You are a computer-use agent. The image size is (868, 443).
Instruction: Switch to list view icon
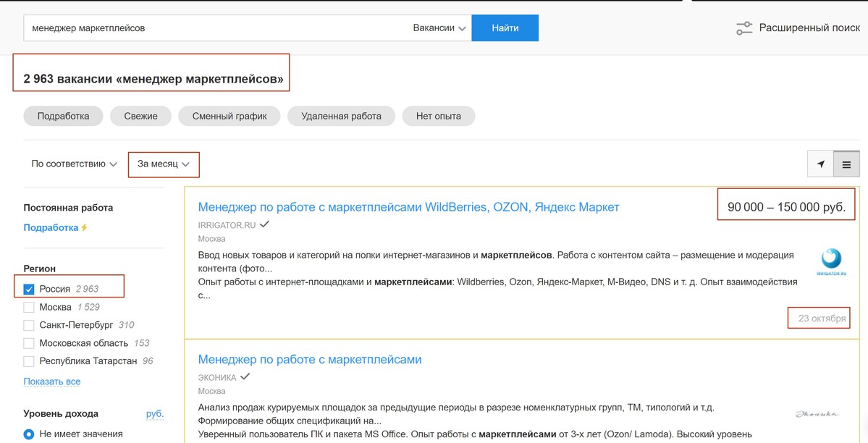point(846,164)
